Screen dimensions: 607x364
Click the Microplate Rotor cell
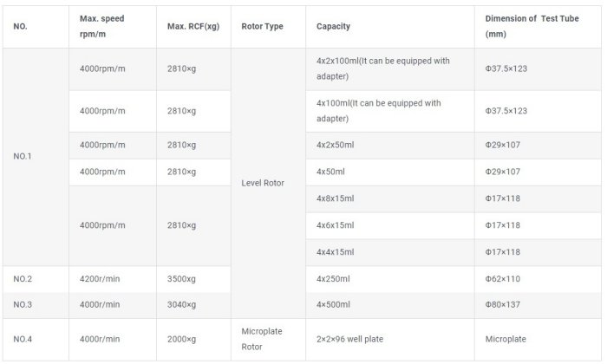coord(262,339)
